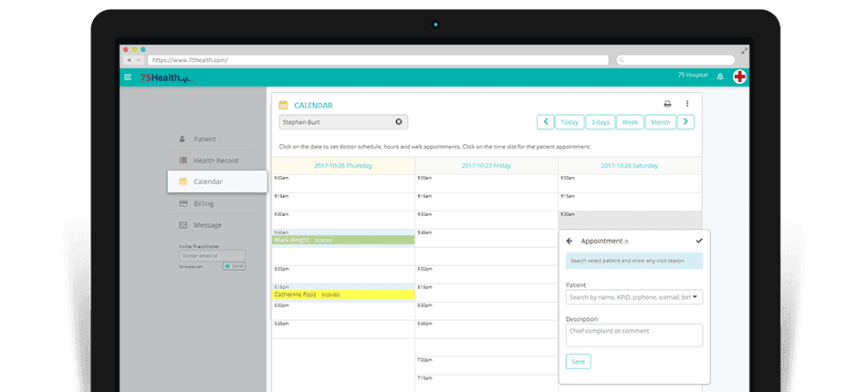This screenshot has width=868, height=392.
Task: Switch to Week view
Action: click(x=630, y=122)
